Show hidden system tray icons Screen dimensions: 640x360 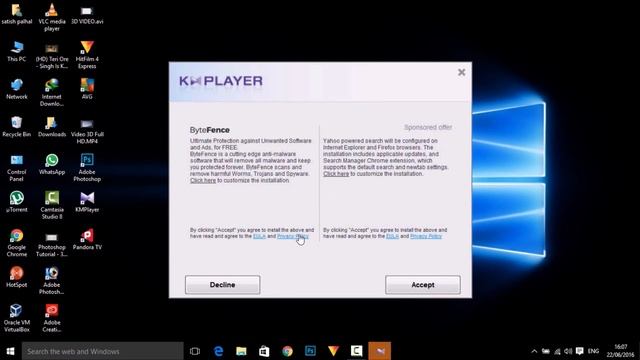[534, 351]
